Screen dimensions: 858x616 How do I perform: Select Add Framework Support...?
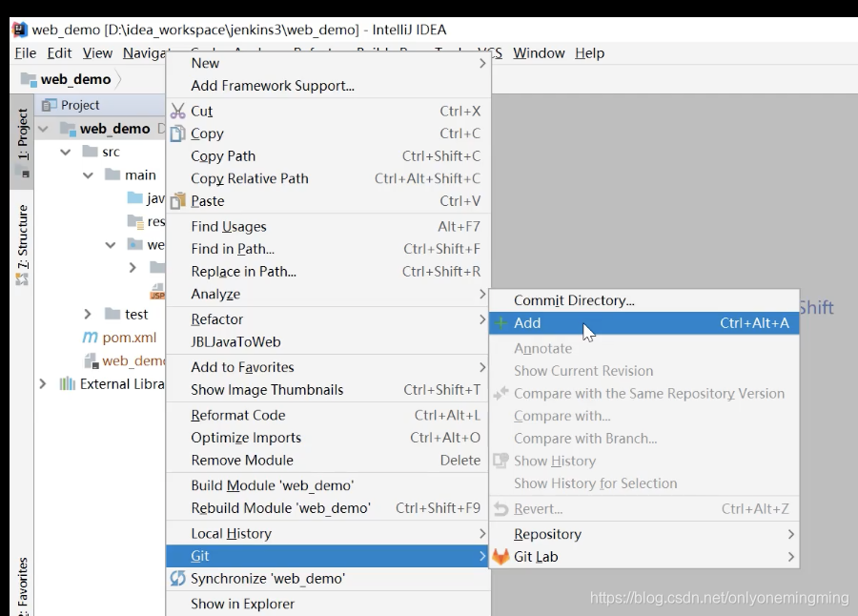click(x=328, y=86)
